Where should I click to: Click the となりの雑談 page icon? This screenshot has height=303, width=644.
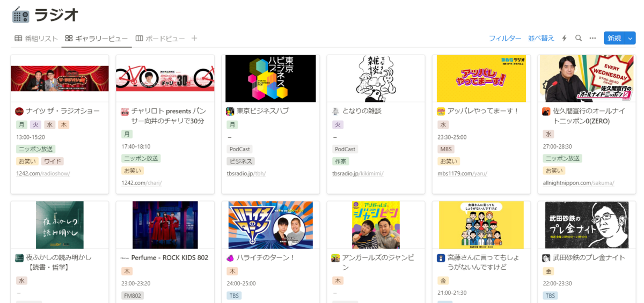(x=335, y=111)
